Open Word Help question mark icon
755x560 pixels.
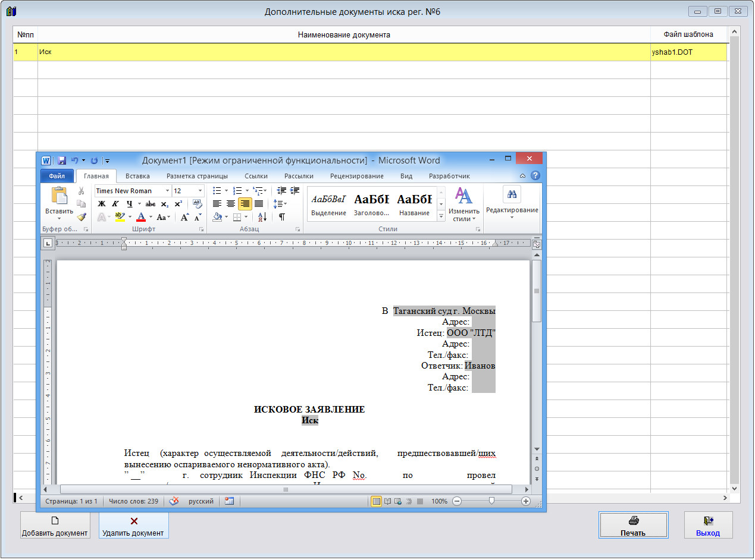pos(535,176)
